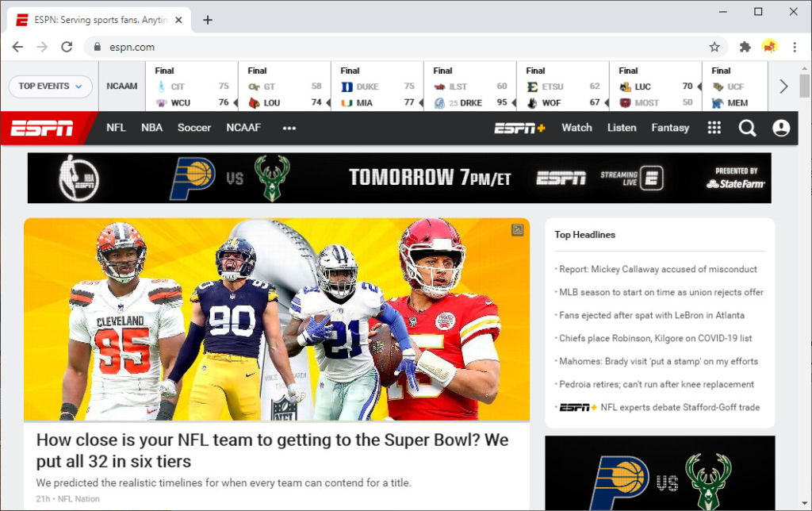Click Watch in the nav bar

[576, 128]
